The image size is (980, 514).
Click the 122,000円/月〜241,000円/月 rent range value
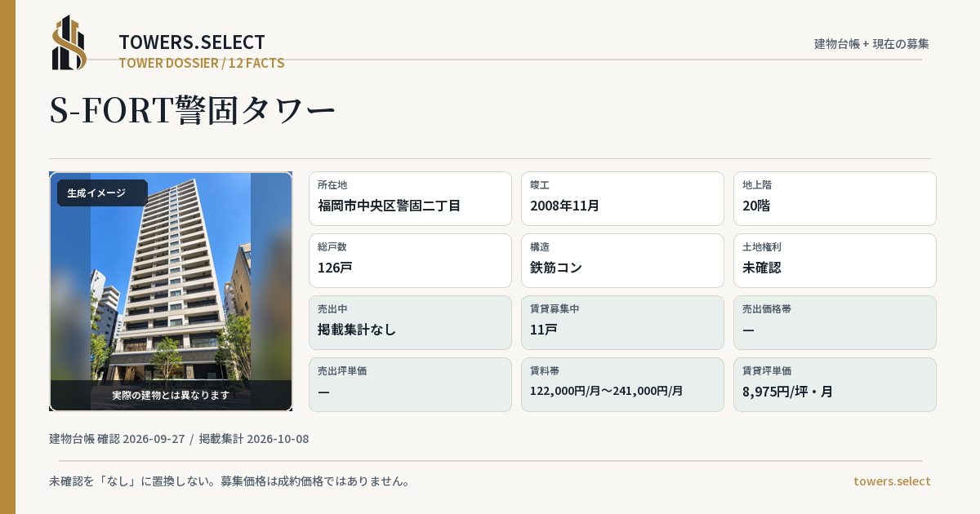coord(607,391)
